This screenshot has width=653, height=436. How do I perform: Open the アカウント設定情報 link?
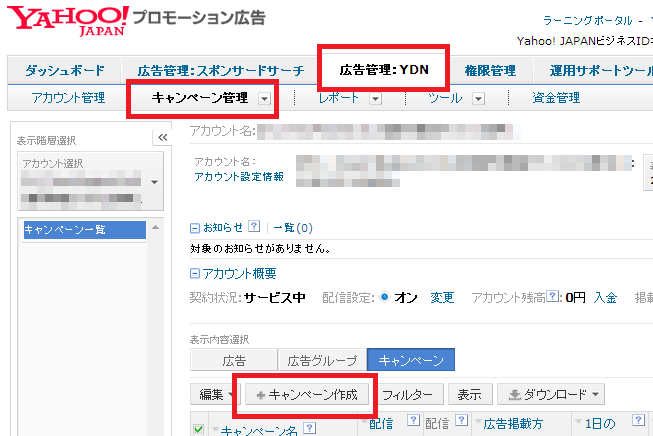(x=239, y=177)
